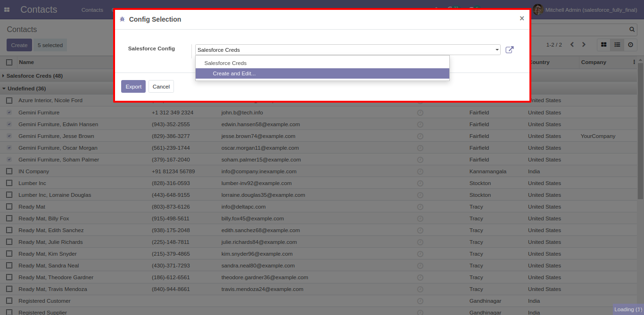Screen dimensions: 644x315
Task: Uncheck Gemini Furniture, Jesse Brown checkbox
Action: pyautogui.click(x=9, y=136)
